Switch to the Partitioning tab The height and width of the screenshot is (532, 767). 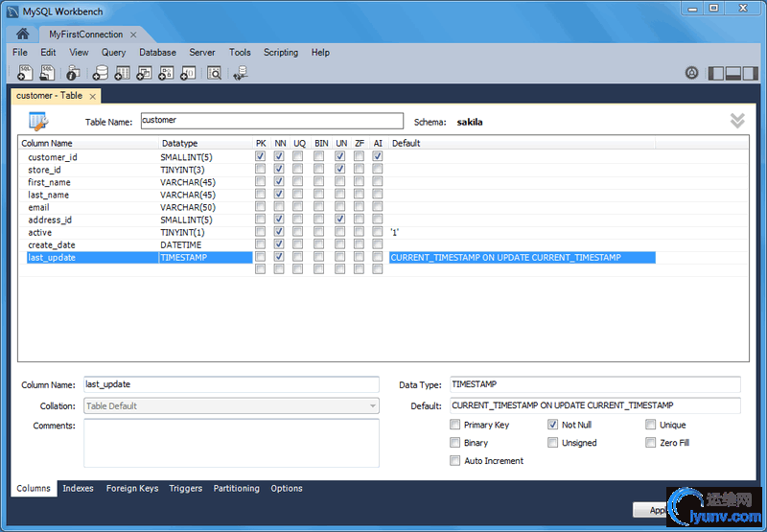coord(236,489)
